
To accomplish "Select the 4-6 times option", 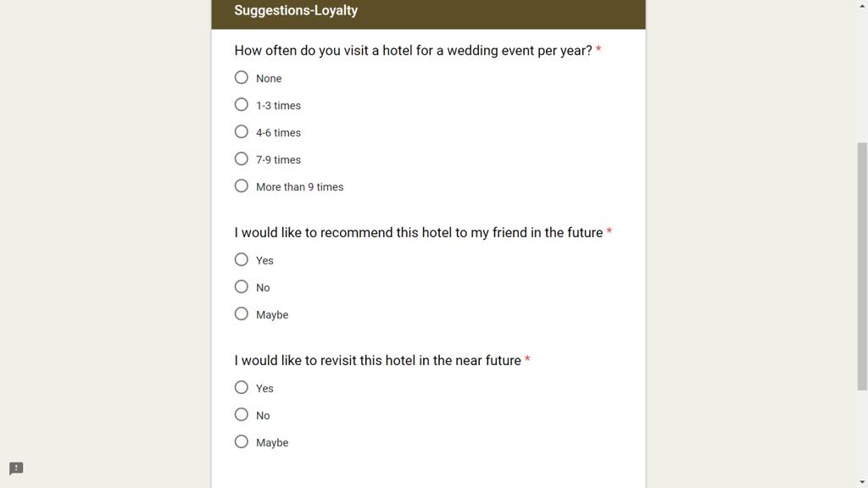I will coord(242,131).
